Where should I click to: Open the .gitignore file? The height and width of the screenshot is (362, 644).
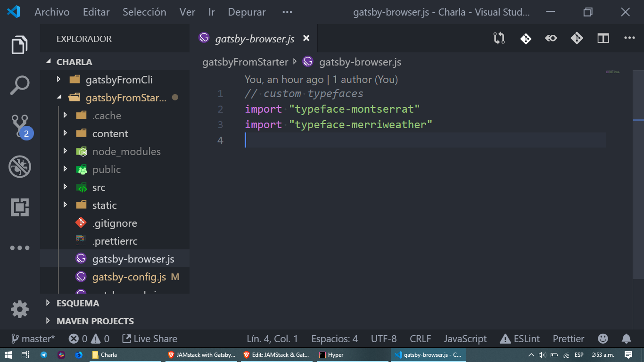click(115, 223)
